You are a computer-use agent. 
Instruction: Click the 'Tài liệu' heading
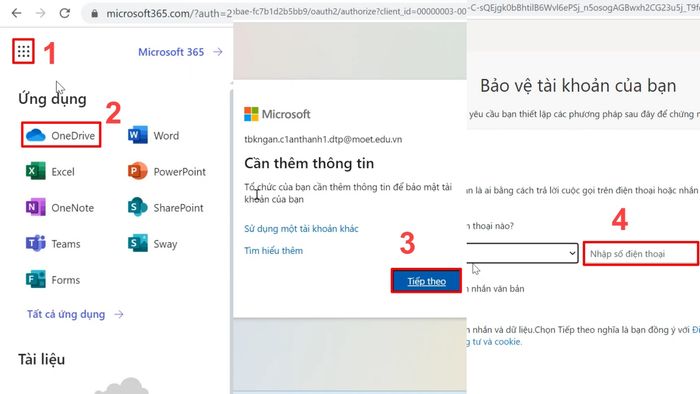pos(42,359)
